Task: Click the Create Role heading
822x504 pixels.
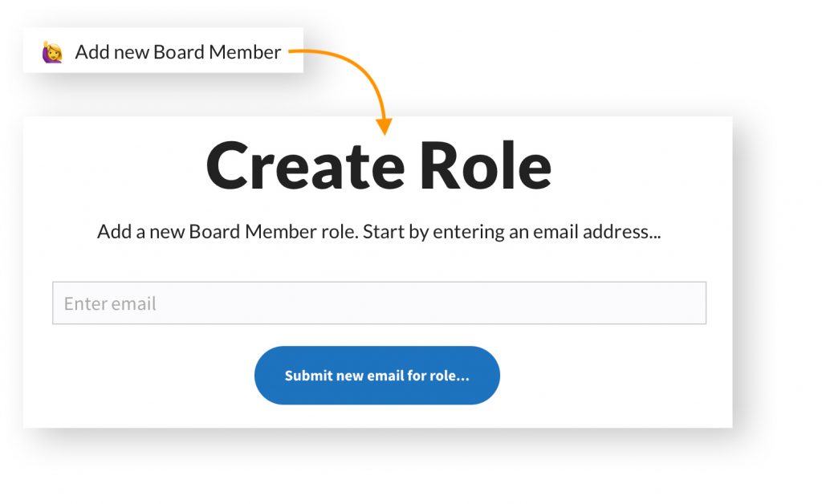Action: pyautogui.click(x=378, y=166)
